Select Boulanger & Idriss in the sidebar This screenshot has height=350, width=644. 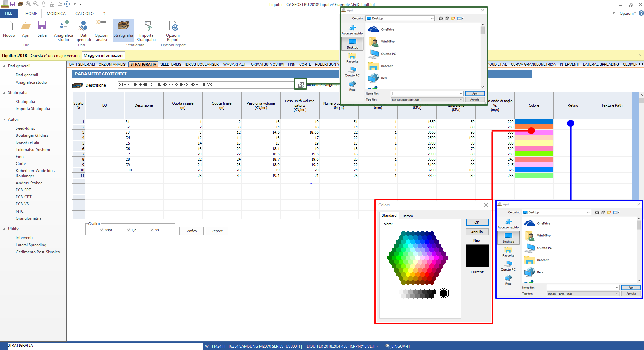click(32, 135)
